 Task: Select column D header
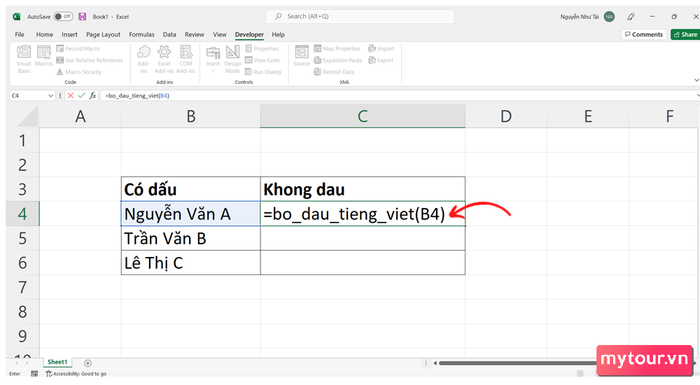(506, 117)
